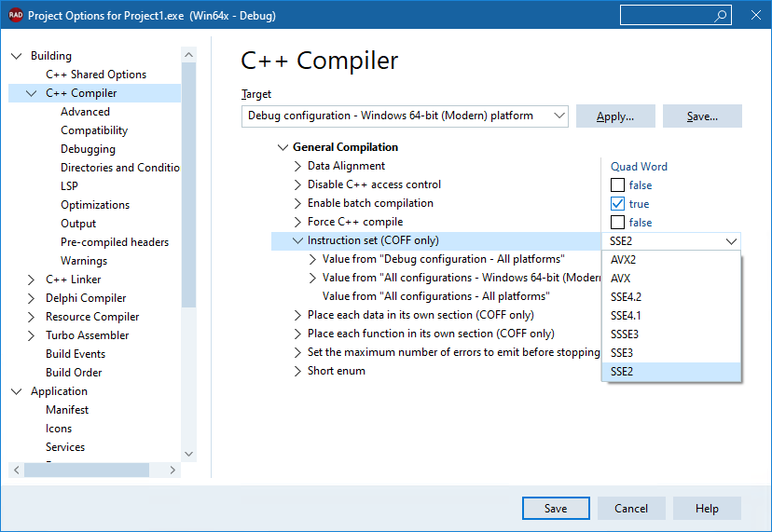
Task: Expand the Data Alignment option
Action: (297, 166)
